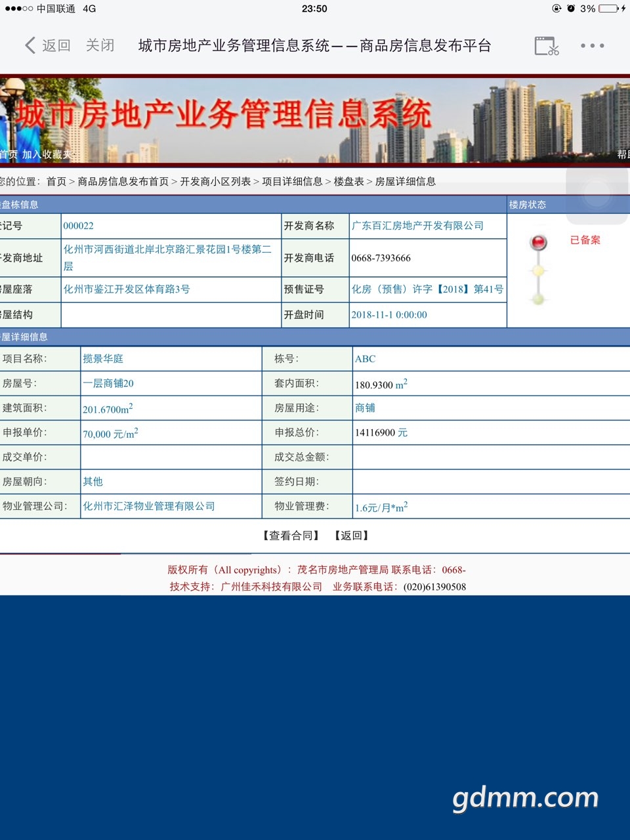Viewport: 630px width, 840px height.
Task: Open developer 广东百汇房地产开发有限公司 link
Action: (417, 226)
